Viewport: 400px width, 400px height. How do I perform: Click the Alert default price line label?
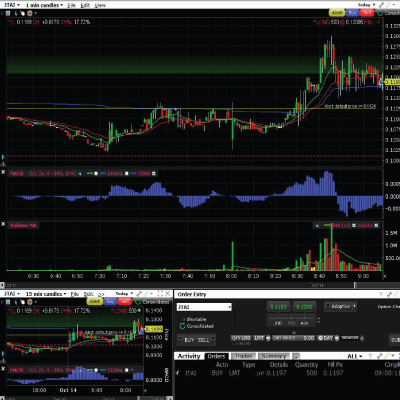(350, 106)
